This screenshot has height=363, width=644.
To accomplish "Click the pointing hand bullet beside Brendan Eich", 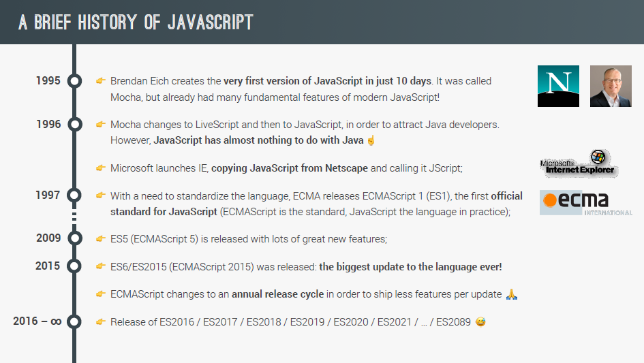I will coord(101,81).
